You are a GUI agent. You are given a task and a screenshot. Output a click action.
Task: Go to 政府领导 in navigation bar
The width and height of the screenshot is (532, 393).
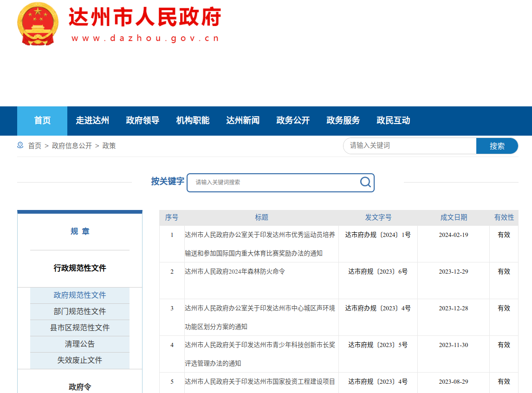click(143, 121)
